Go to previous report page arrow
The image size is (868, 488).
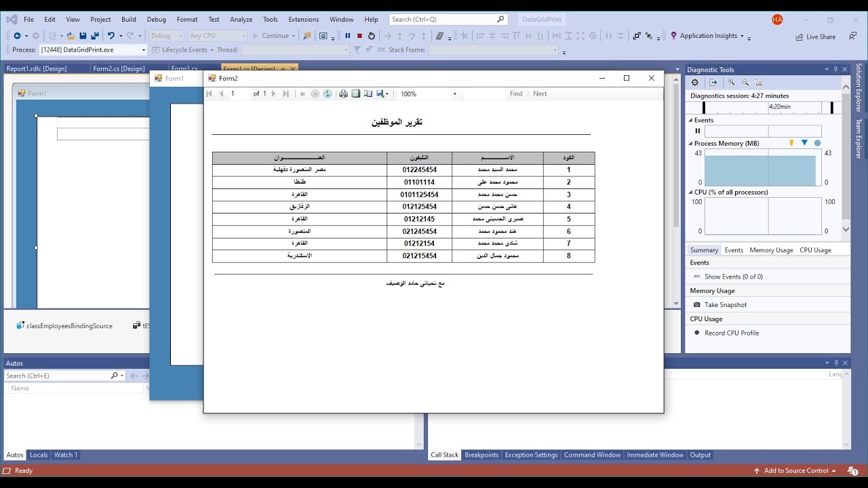pos(221,94)
